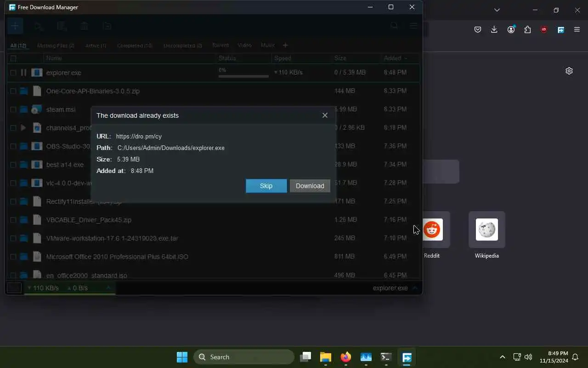The height and width of the screenshot is (368, 588).
Task: Show hidden icons chevron in system tray
Action: tap(502, 357)
